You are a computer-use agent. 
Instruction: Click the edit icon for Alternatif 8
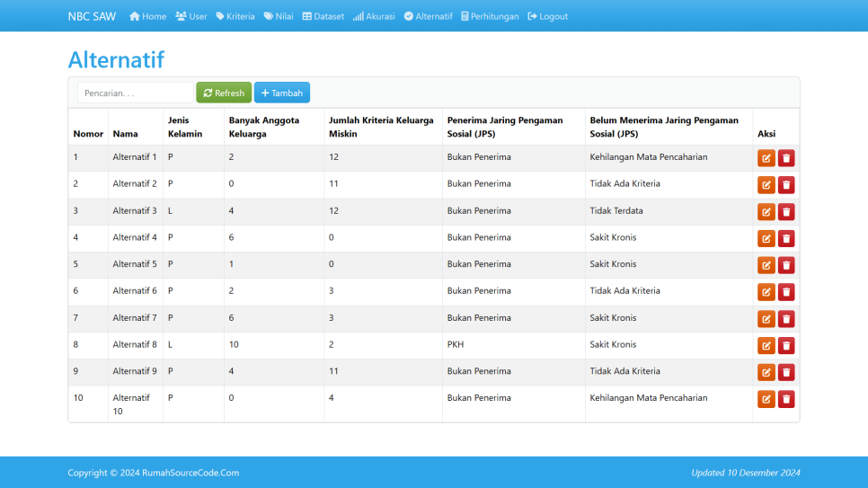click(766, 346)
